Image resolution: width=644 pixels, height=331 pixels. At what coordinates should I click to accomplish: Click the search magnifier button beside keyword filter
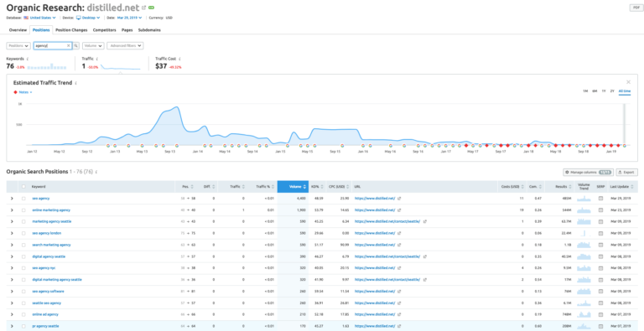(76, 45)
